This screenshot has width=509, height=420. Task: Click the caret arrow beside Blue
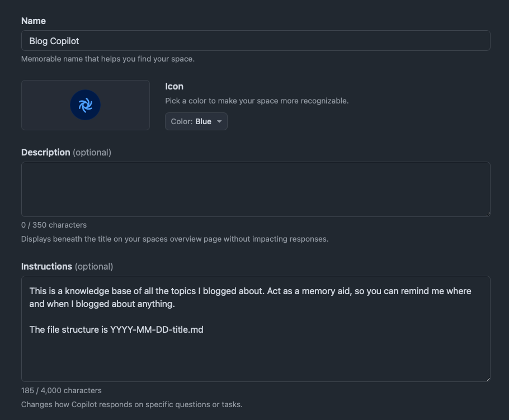[219, 121]
